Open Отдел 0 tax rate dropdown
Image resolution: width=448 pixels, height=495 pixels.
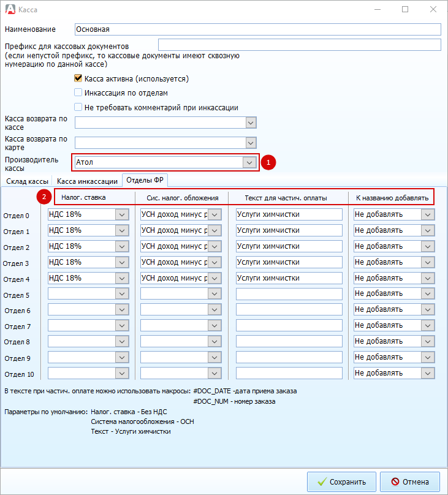pos(122,214)
